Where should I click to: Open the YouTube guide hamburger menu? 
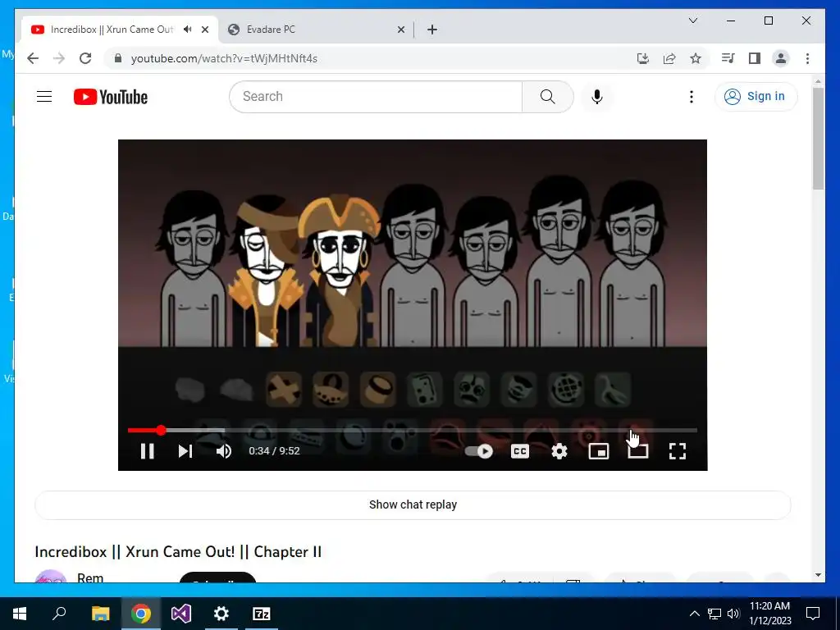[44, 97]
